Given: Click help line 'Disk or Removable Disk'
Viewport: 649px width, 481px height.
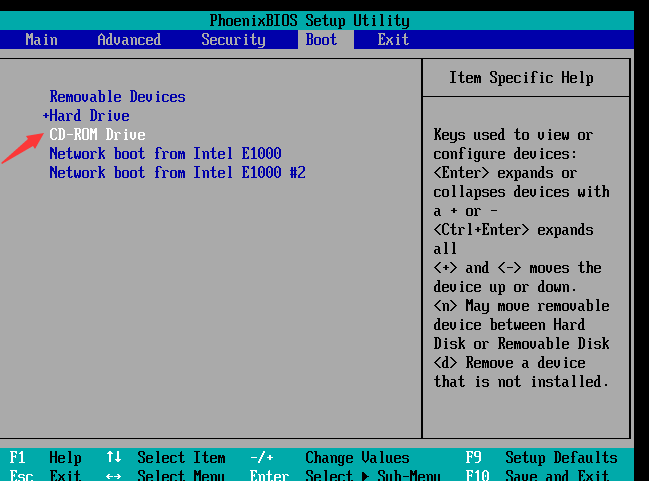Looking at the screenshot, I should (522, 344).
